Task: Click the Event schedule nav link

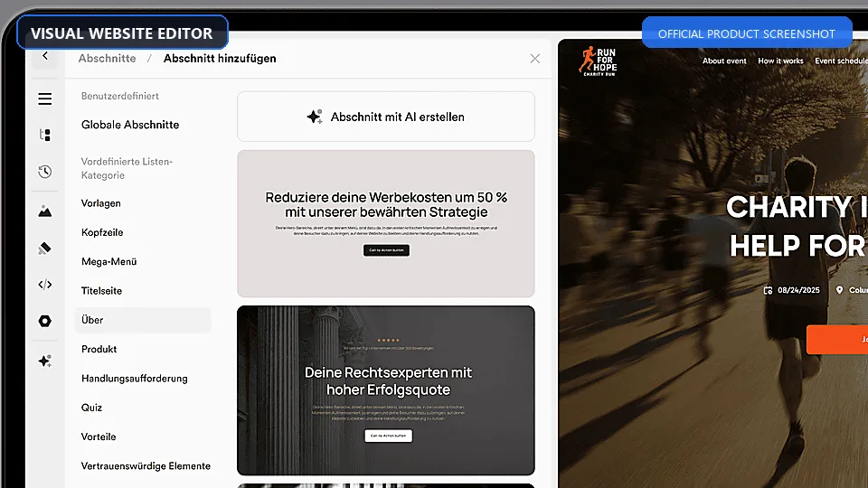Action: tap(841, 61)
